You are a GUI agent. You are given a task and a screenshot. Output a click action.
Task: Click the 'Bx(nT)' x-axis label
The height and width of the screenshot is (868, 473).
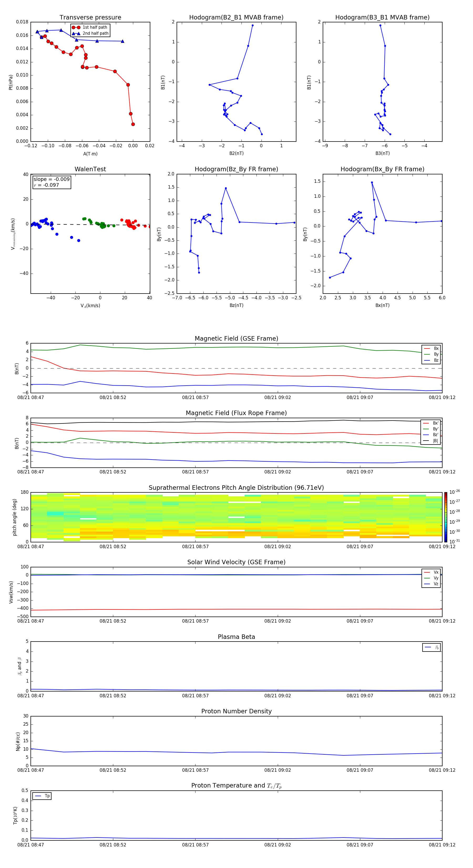382,305
